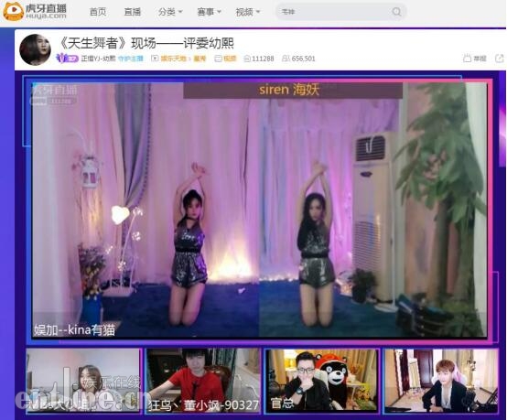507x420 pixels.
Task: Select the 官总 judge camera thumbnail
Action: (x=322, y=381)
